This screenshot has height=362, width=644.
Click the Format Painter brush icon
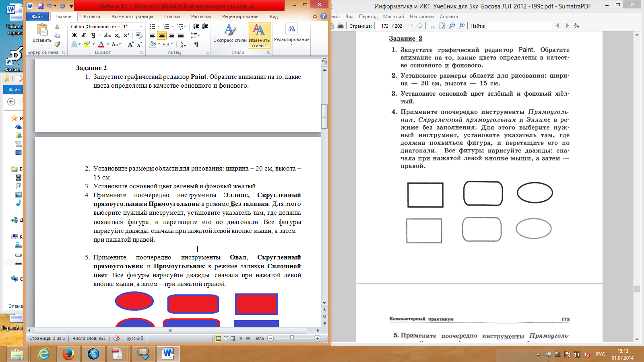(57, 44)
